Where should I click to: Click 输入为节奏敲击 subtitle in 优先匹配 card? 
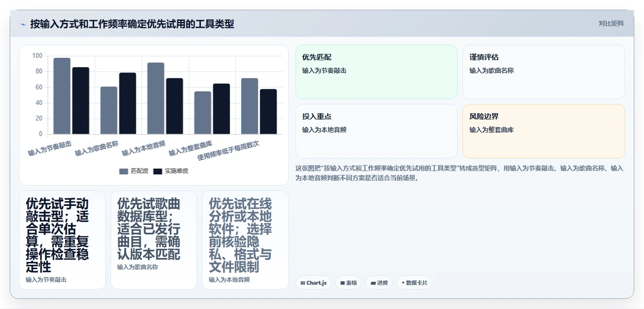click(x=324, y=70)
